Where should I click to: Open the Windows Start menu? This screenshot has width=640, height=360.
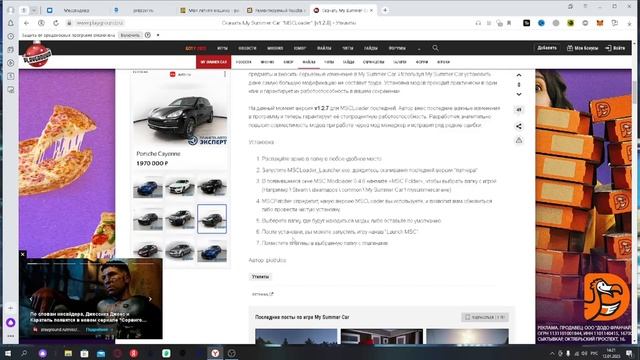pos(8,353)
